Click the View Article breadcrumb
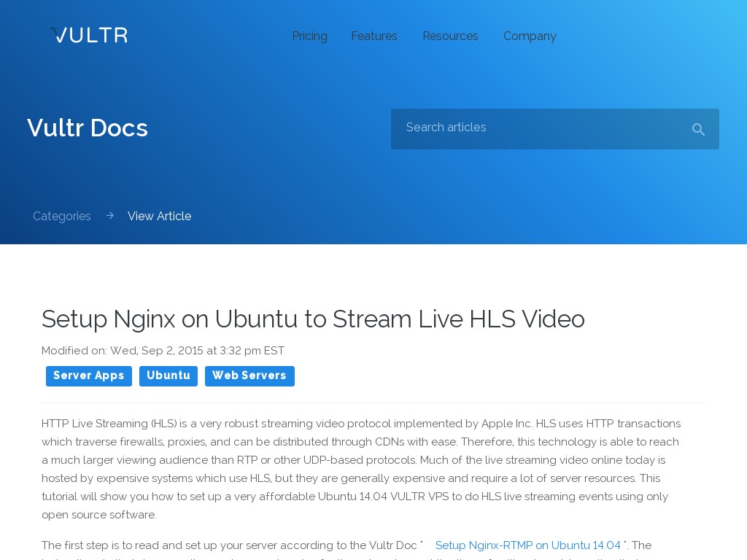The height and width of the screenshot is (560, 747). coord(160,216)
